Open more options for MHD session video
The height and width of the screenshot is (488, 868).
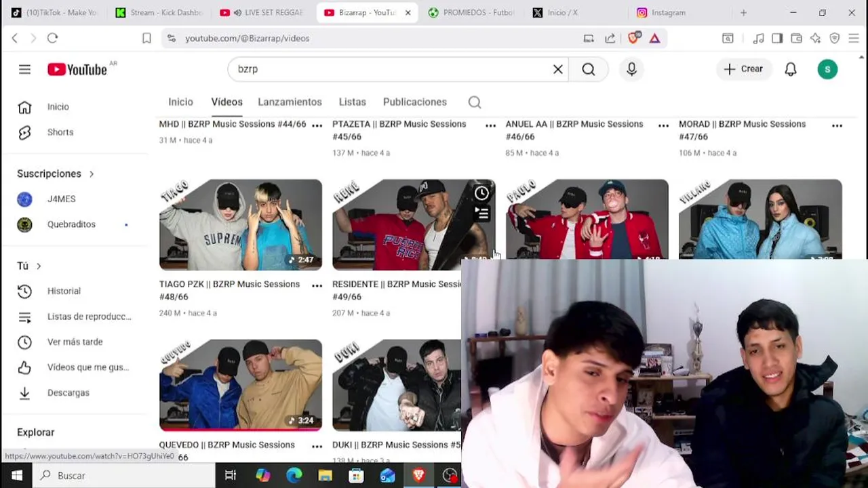tap(317, 125)
